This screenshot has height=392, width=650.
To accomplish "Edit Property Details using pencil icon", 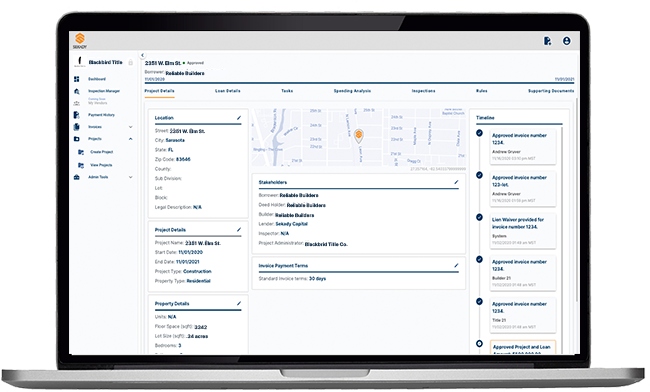I will [x=239, y=304].
